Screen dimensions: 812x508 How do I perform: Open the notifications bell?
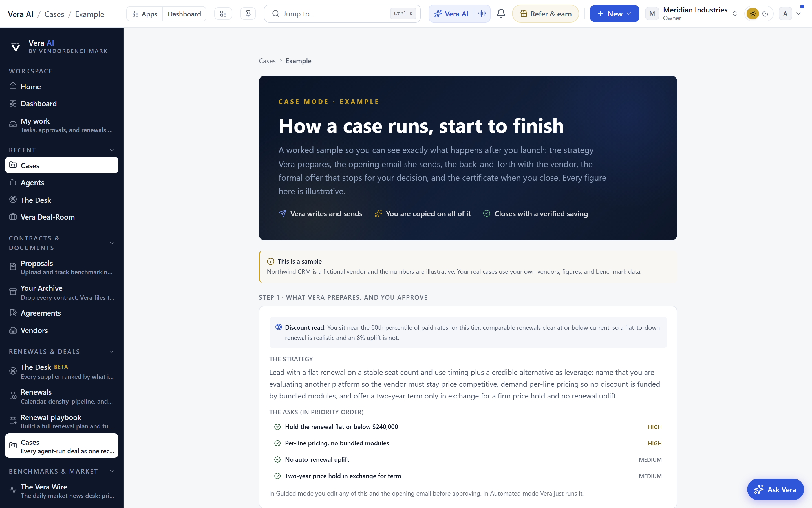pos(501,14)
